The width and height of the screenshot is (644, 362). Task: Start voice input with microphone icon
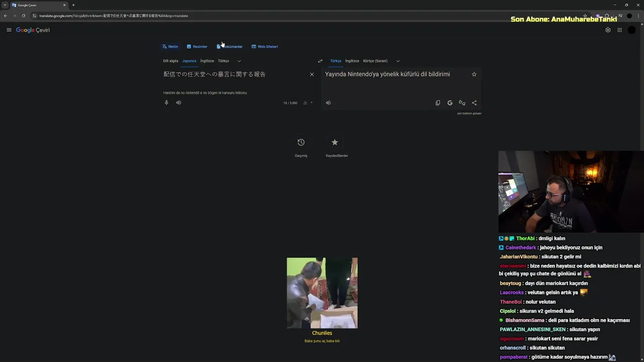(x=167, y=103)
